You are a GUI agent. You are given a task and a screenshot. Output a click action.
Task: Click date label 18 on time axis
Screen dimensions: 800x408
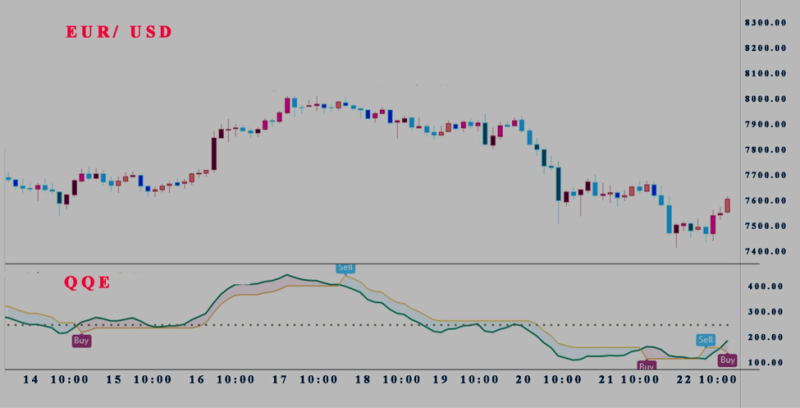pyautogui.click(x=363, y=379)
